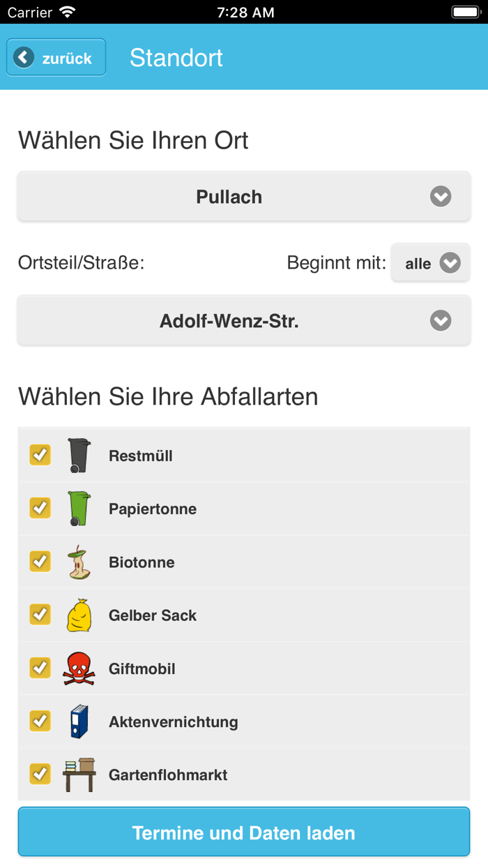Toggle the Gelber Sack checkbox
This screenshot has width=488, height=868.
[x=40, y=615]
